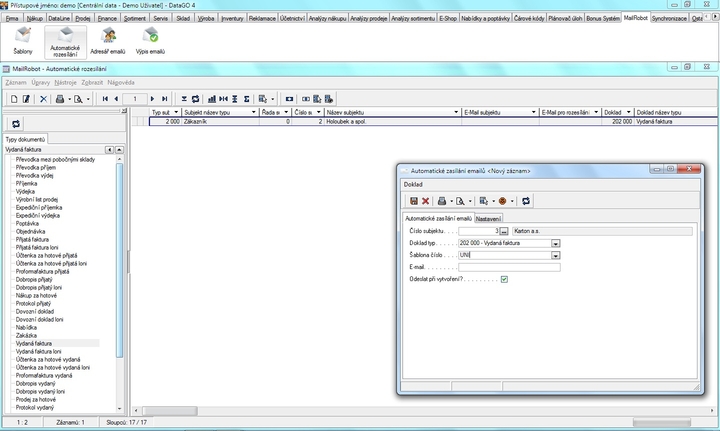Open the Nástroje menu
The image size is (720, 431).
(x=65, y=83)
